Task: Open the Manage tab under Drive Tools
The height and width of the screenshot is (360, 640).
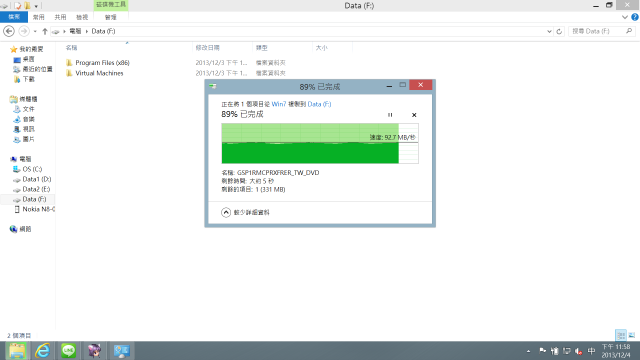Action: [x=111, y=17]
